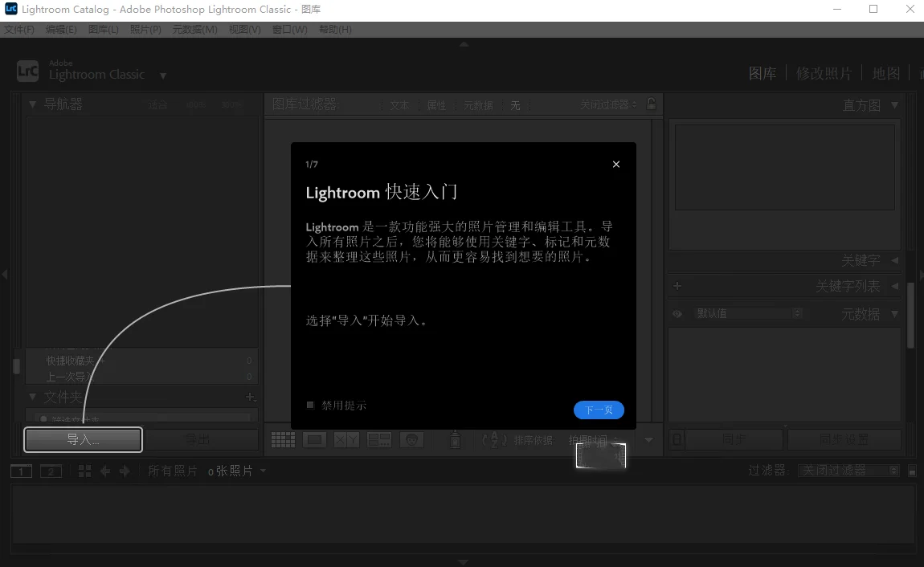
Task: Switch to the 图库 module
Action: pos(763,74)
